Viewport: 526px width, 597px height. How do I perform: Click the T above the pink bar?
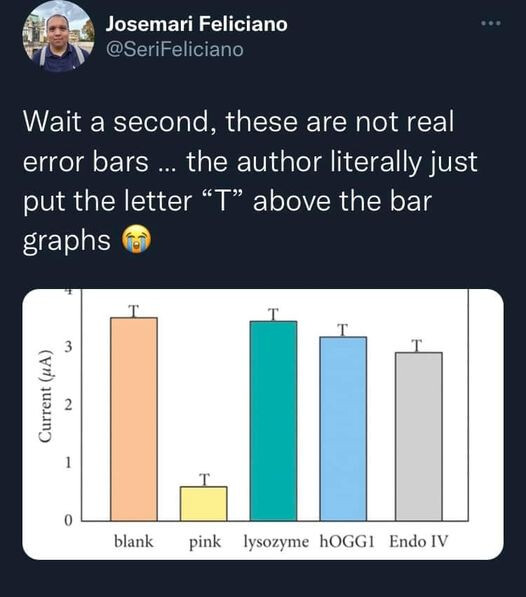(204, 480)
